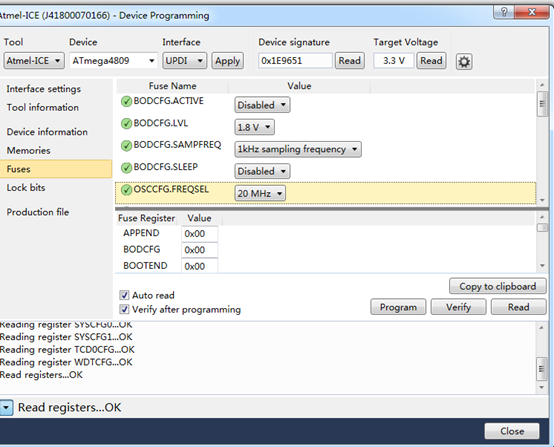The height and width of the screenshot is (447, 554).
Task: Click the help question mark button
Action: click(504, 12)
